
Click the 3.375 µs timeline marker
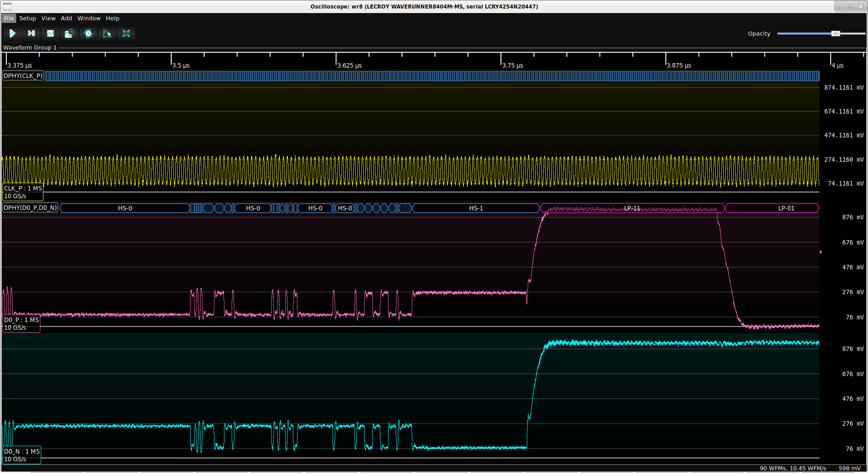[x=19, y=65]
